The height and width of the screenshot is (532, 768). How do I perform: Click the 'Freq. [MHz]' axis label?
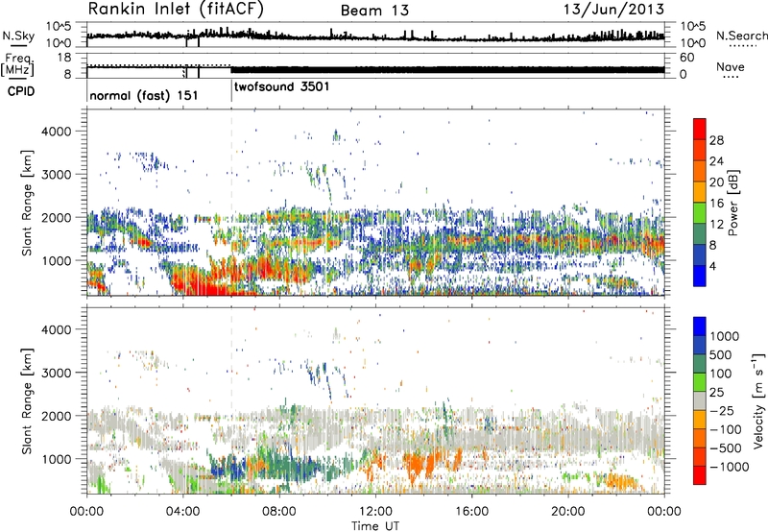[x=18, y=64]
